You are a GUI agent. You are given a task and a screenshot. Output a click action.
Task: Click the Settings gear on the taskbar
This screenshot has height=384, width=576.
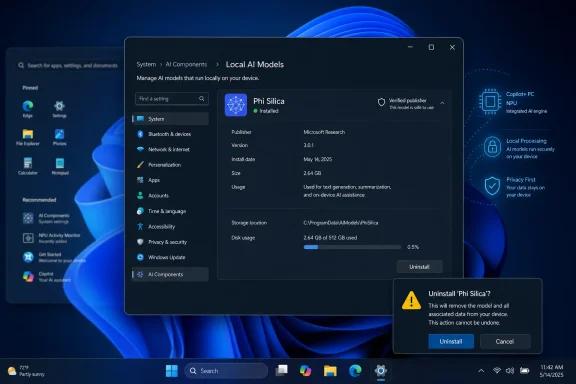[x=381, y=371]
